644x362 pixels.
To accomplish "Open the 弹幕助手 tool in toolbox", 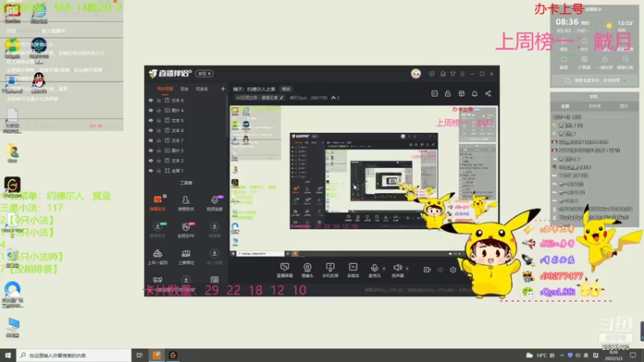I will point(157,204).
